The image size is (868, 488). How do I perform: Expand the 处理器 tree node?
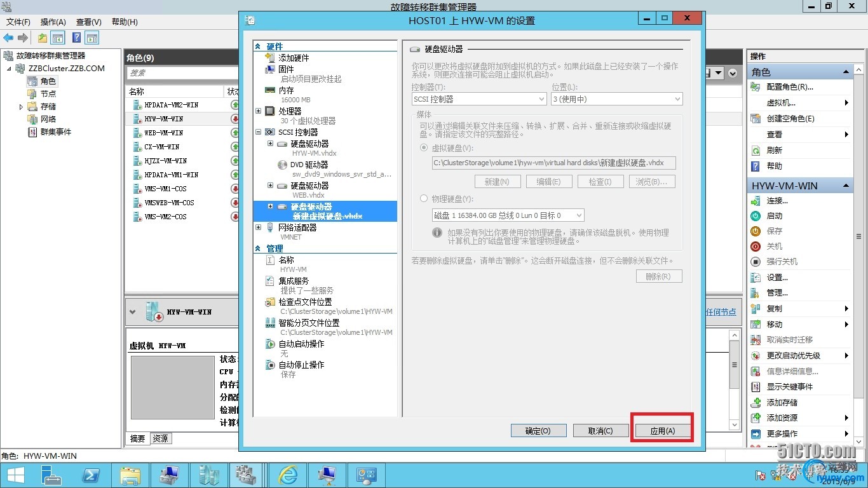pos(258,111)
